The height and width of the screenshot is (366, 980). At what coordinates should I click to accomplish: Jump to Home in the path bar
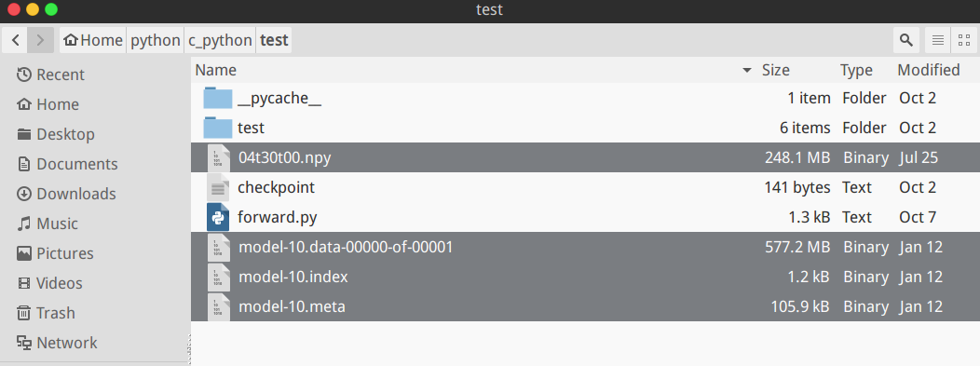pos(93,41)
